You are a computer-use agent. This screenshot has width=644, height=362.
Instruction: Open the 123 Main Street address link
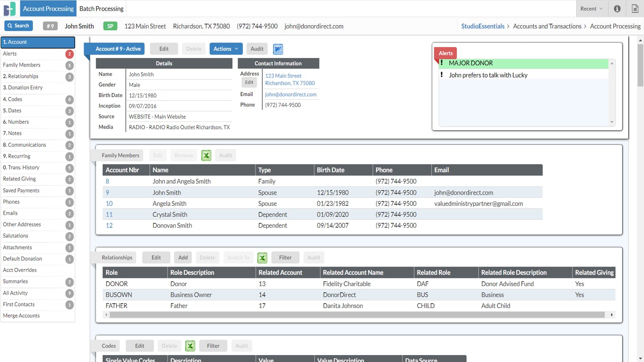290,80
